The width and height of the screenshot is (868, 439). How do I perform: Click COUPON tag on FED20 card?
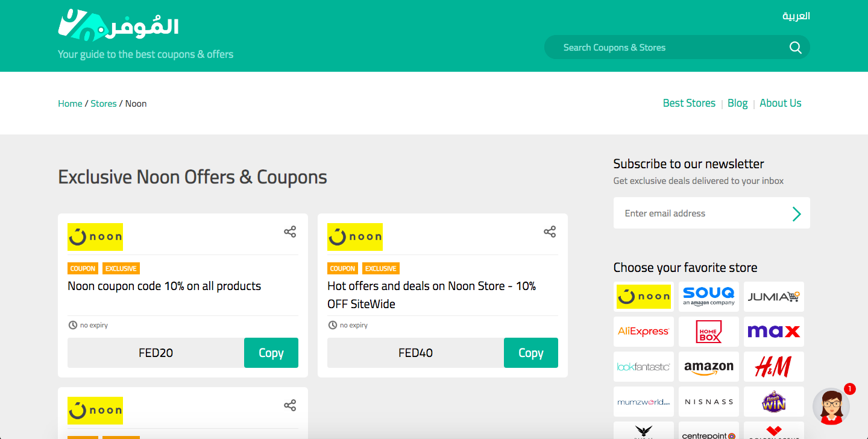(x=83, y=268)
